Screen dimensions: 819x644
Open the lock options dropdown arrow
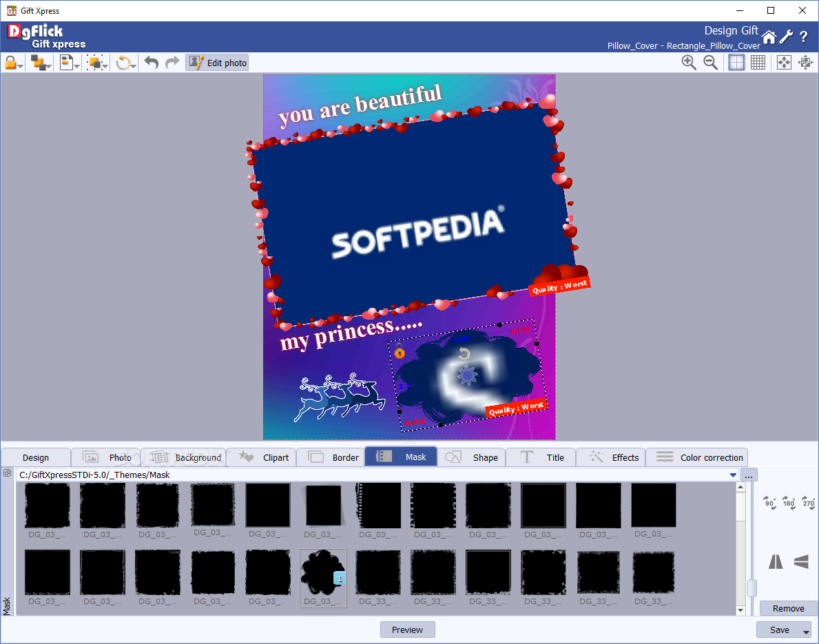pyautogui.click(x=21, y=66)
